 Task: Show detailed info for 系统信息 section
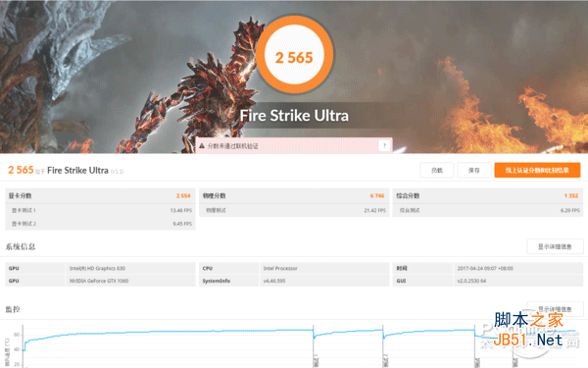(x=555, y=246)
